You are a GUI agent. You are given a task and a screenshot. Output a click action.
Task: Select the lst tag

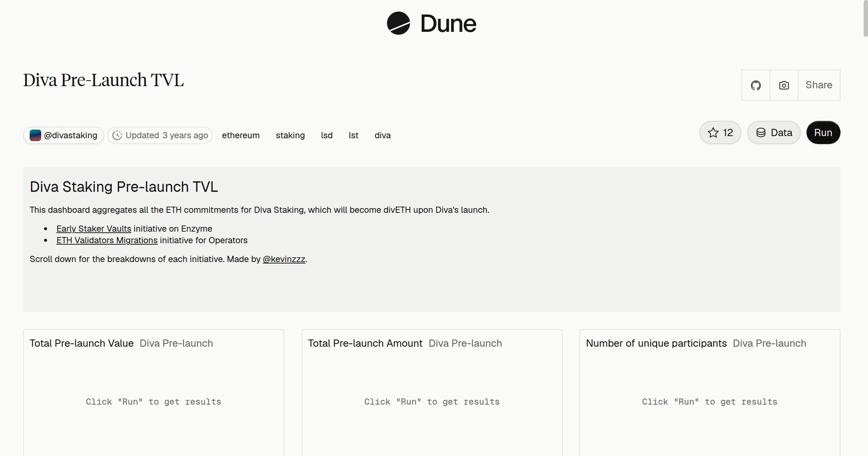353,135
